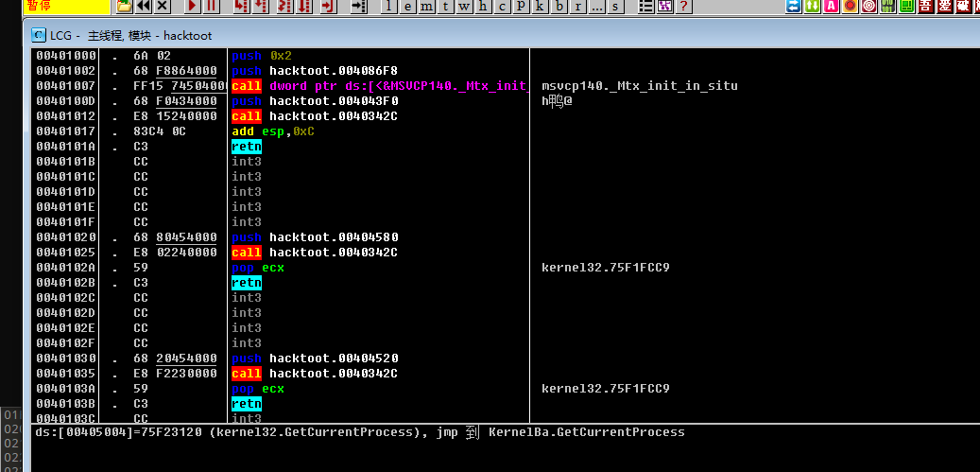Show Memory map with the 'm' button

427,7
